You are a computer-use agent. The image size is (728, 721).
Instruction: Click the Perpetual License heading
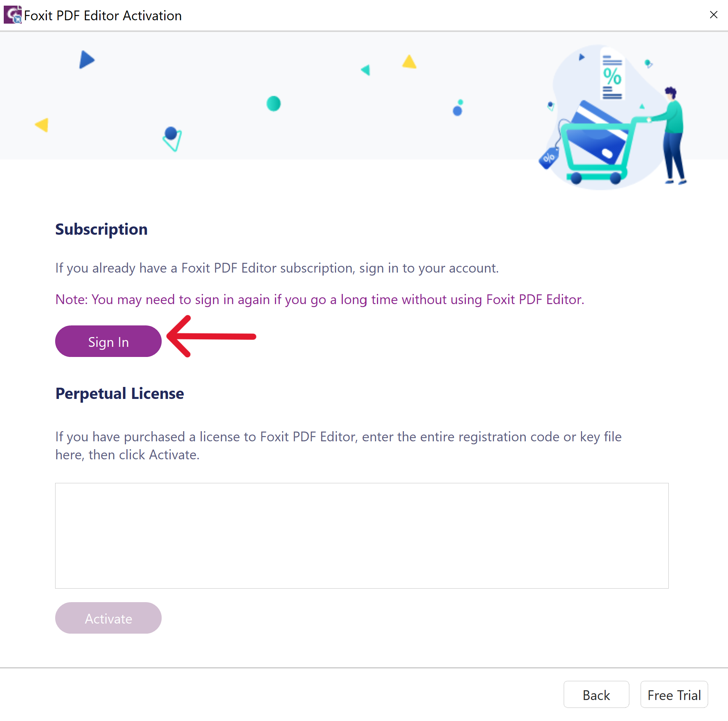[119, 393]
